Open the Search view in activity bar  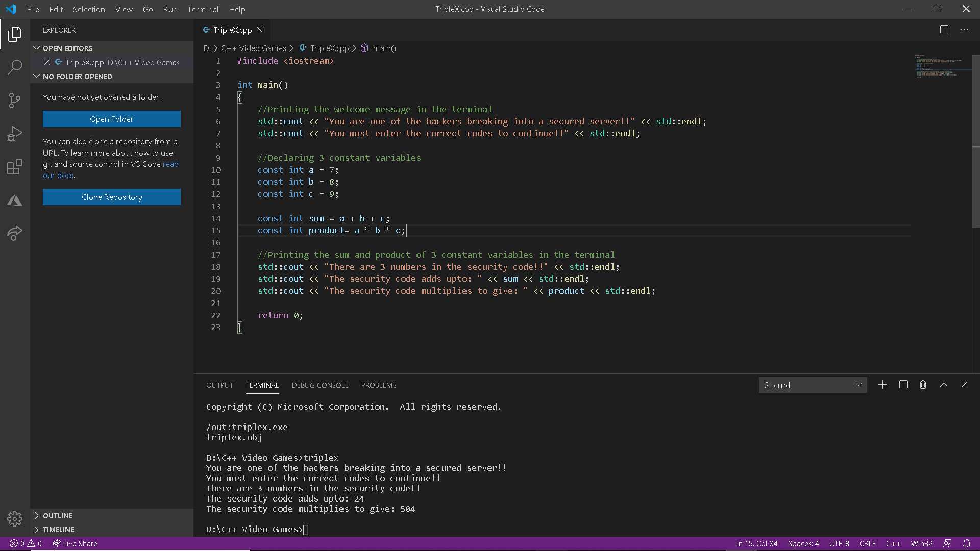[15, 67]
